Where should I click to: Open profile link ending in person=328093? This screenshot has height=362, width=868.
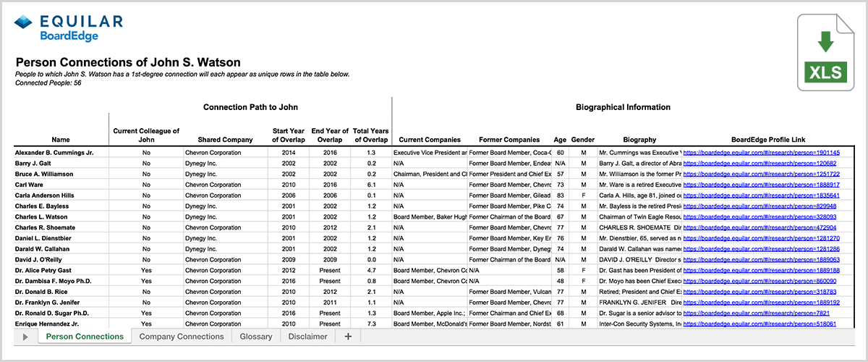point(759,217)
